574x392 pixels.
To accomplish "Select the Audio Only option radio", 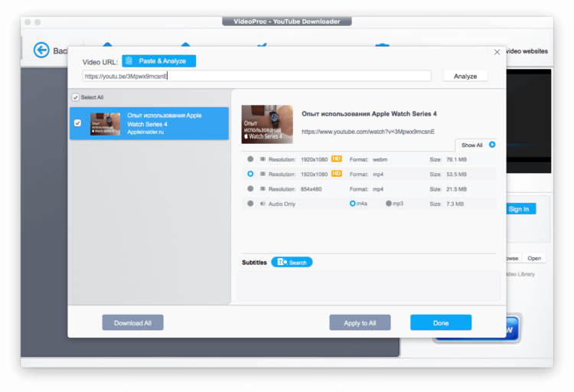I will [250, 204].
